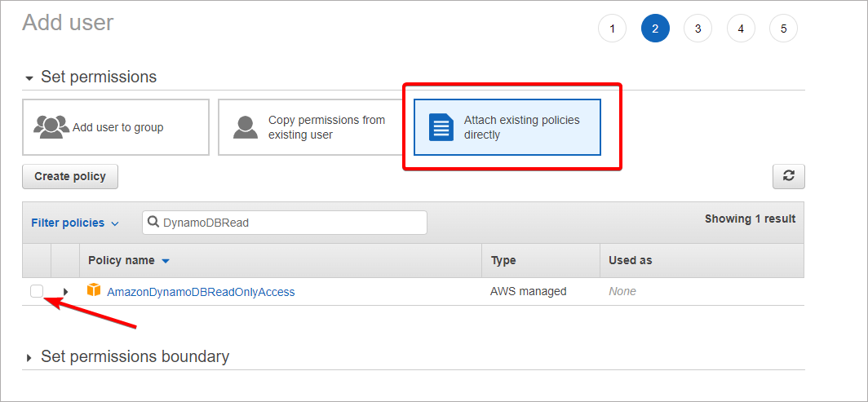Viewport: 868px width, 402px height.
Task: Select Copy permissions from existing user
Action: (311, 127)
